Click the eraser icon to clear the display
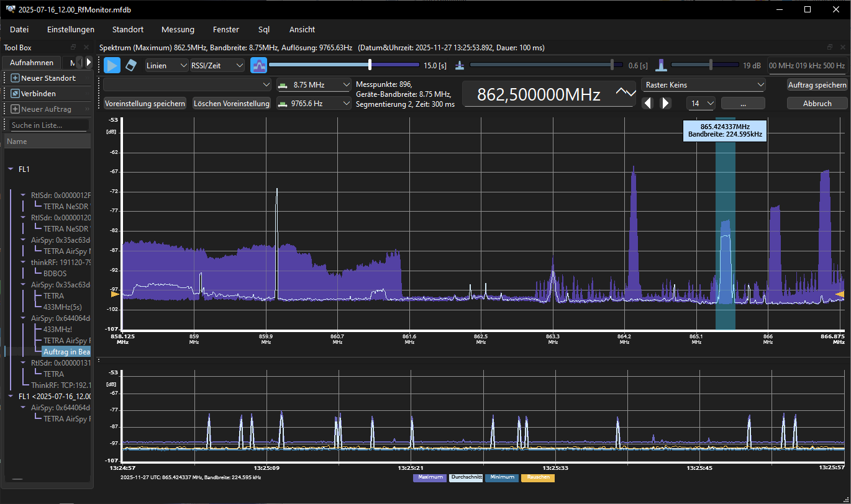Image resolution: width=851 pixels, height=504 pixels. (132, 65)
